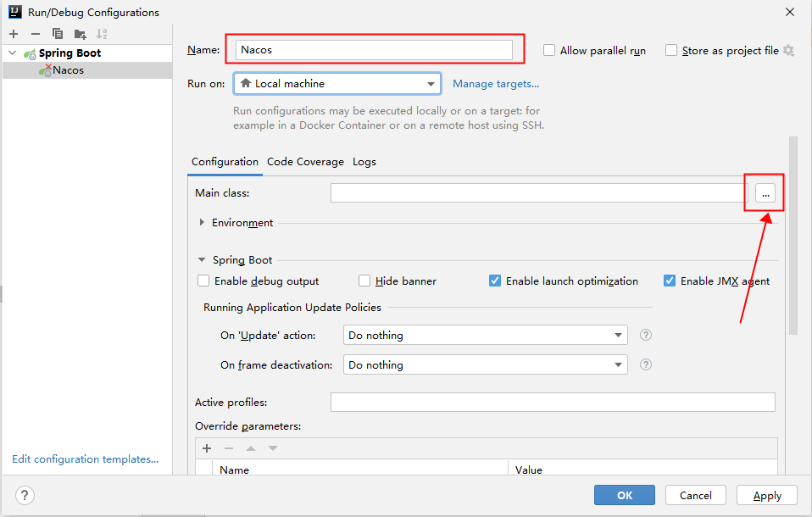Apply the configuration changes

point(767,495)
